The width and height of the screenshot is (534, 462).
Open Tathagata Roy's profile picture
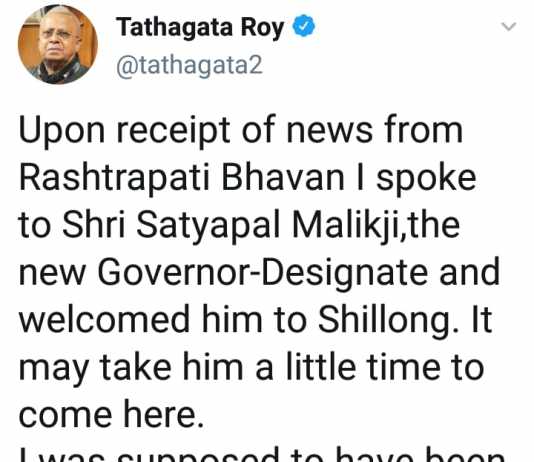tap(58, 44)
